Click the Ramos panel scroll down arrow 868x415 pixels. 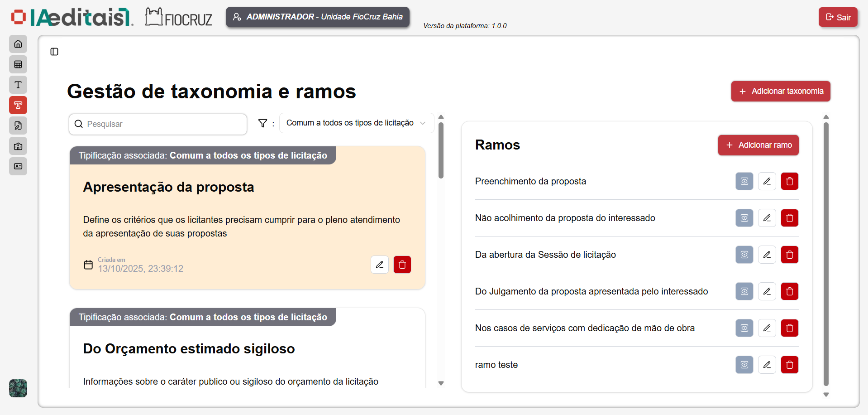coord(826,395)
